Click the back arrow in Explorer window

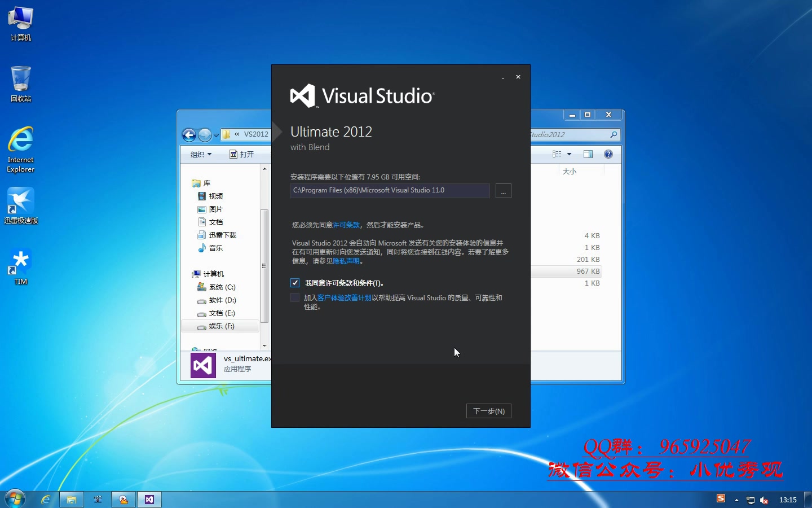click(189, 135)
